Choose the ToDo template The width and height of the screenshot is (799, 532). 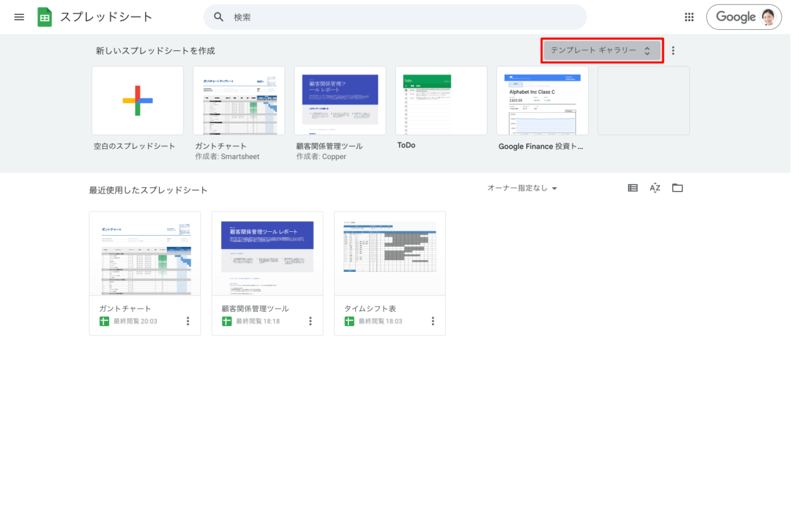[441, 101]
